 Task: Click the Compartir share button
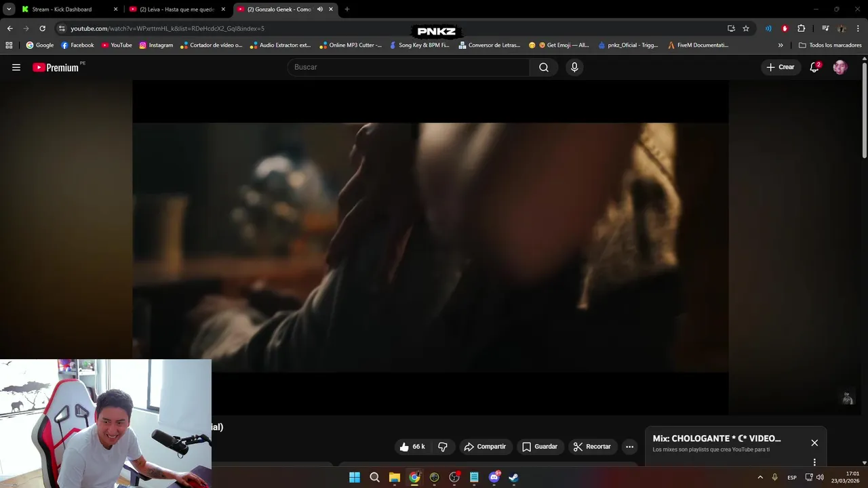point(485,447)
